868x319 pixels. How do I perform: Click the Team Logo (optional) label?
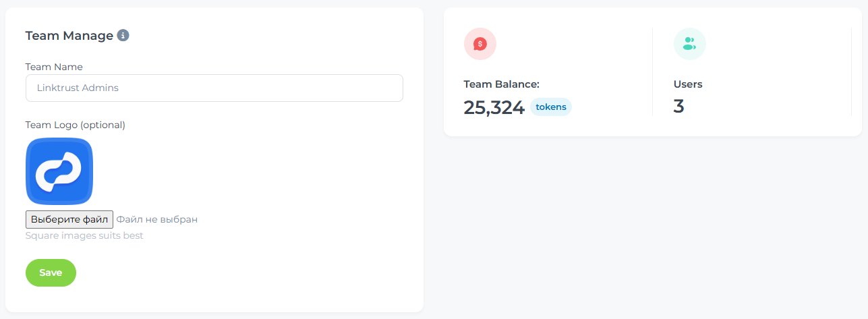[x=75, y=125]
